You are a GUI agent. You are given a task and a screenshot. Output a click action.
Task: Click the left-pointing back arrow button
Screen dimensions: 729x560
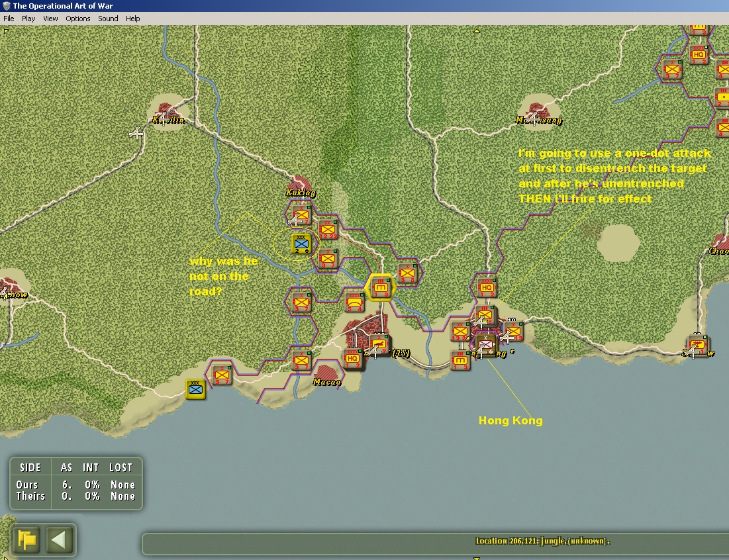point(60,539)
